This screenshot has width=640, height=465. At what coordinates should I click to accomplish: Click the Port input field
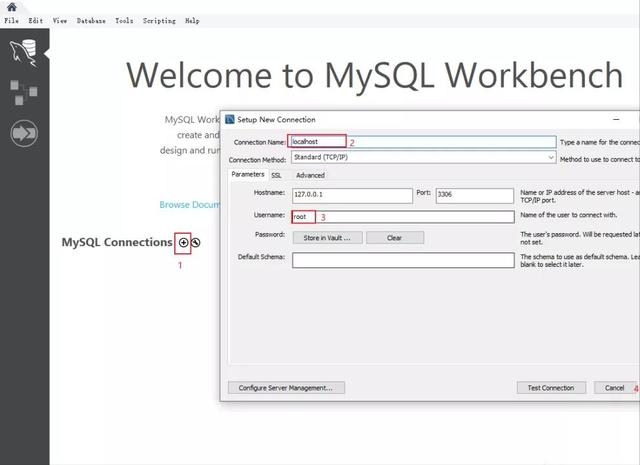(x=475, y=195)
